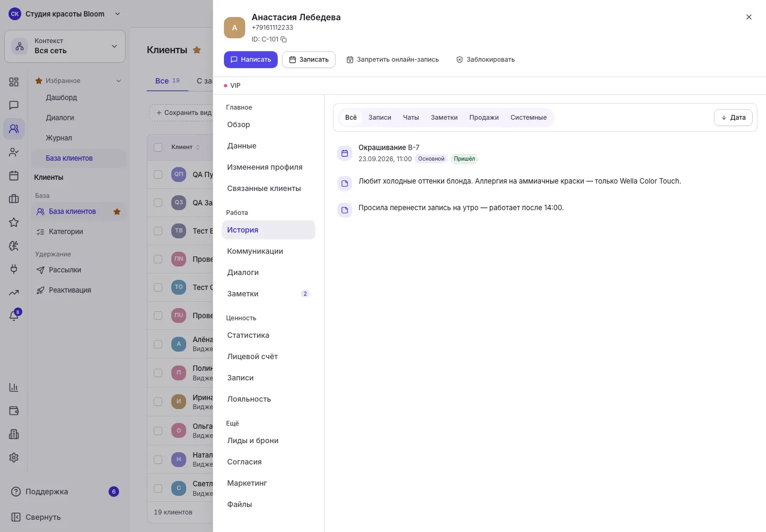Image resolution: width=766 pixels, height=532 pixels.
Task: Open the trend arrow icon in the left rail
Action: click(x=14, y=293)
